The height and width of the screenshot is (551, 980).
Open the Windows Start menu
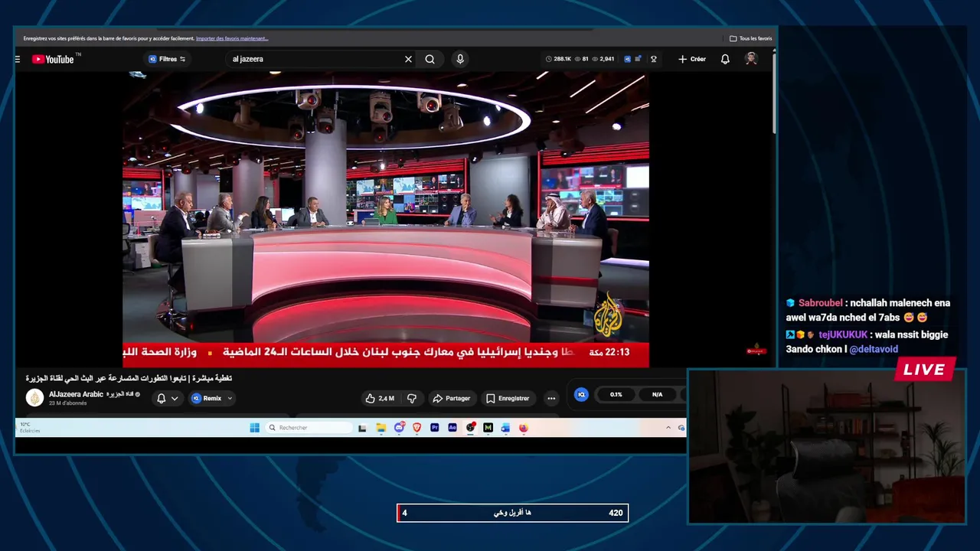point(254,428)
